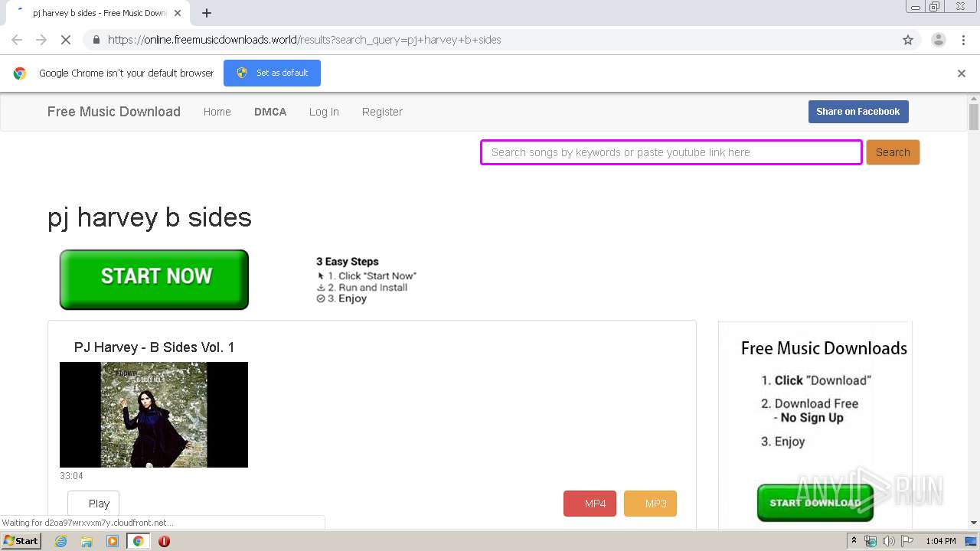Open the media player taskbar icon
This screenshot has height=551, width=980.
(113, 541)
